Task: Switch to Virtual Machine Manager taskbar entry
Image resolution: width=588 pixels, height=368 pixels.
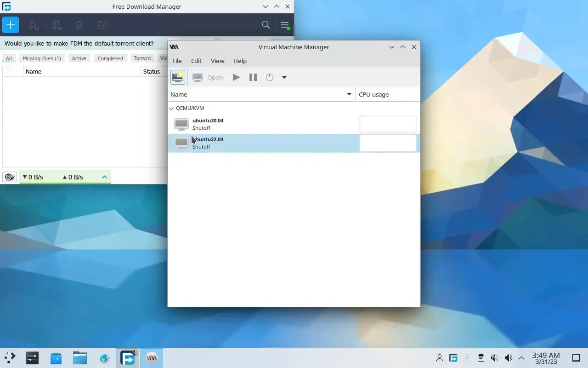Action: point(152,358)
